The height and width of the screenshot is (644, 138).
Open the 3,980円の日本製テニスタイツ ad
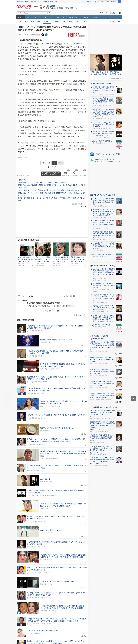pos(51,530)
